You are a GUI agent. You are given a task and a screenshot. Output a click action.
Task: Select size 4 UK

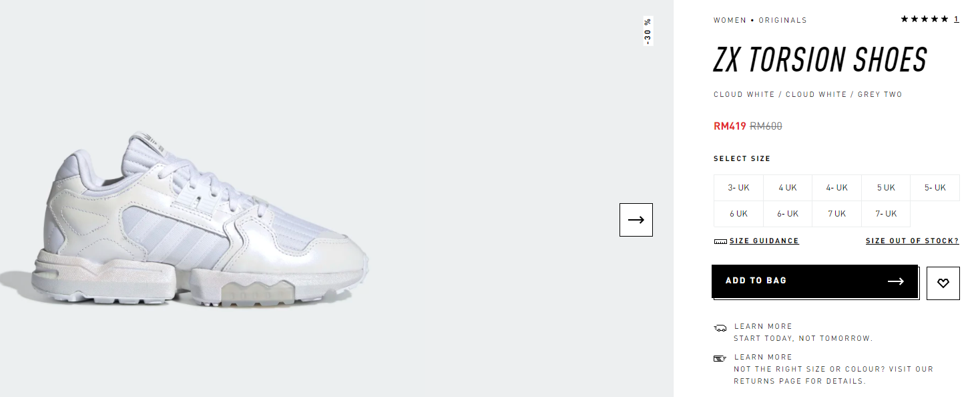pyautogui.click(x=788, y=188)
